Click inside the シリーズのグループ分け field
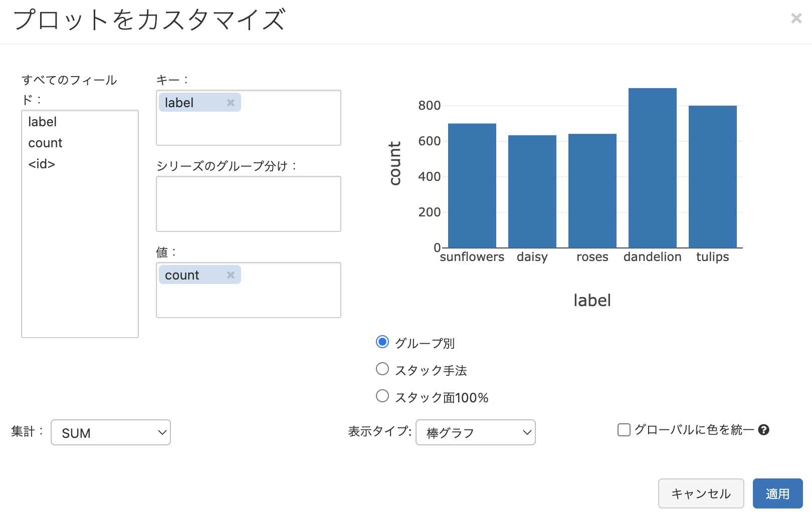 click(x=248, y=203)
